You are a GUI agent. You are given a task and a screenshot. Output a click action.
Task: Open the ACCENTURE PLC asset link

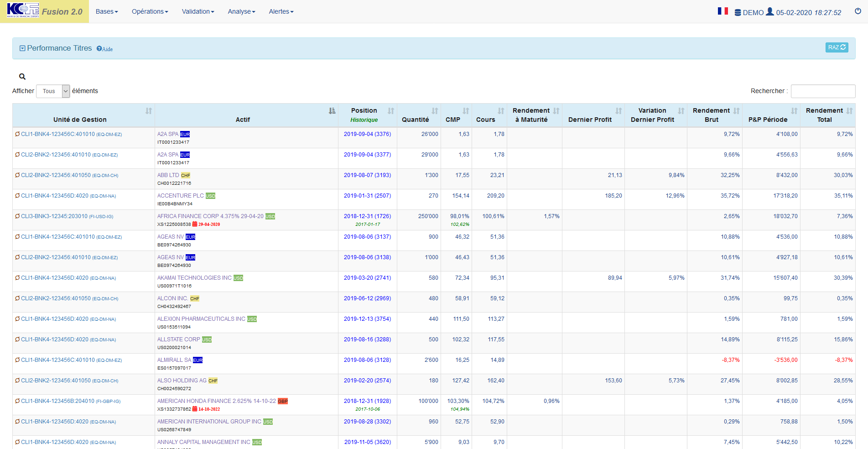click(181, 196)
